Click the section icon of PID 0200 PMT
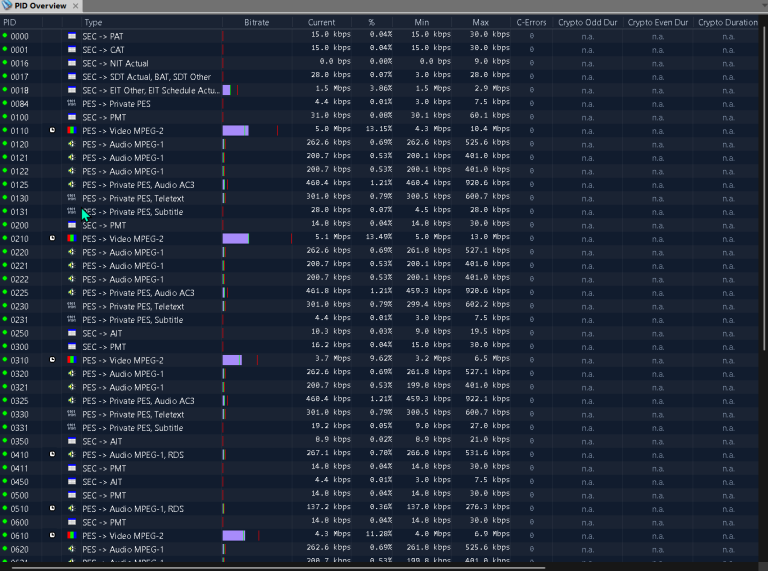Viewport: 768px width, 571px height. pyautogui.click(x=72, y=225)
